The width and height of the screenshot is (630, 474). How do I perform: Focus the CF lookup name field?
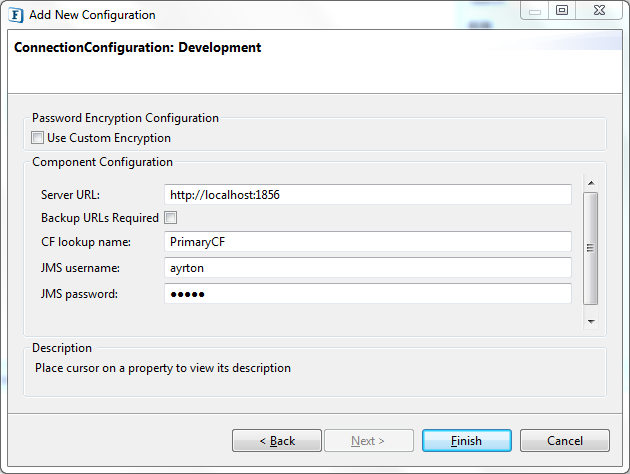pyautogui.click(x=368, y=242)
